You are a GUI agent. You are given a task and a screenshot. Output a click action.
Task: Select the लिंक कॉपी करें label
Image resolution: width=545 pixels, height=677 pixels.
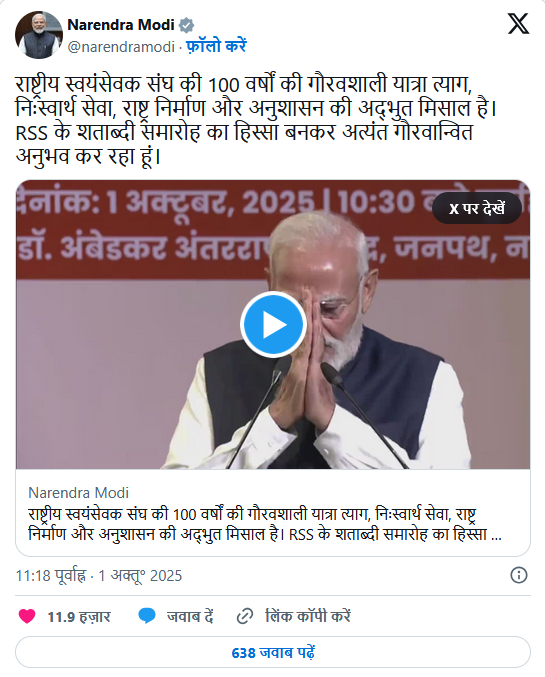click(307, 616)
